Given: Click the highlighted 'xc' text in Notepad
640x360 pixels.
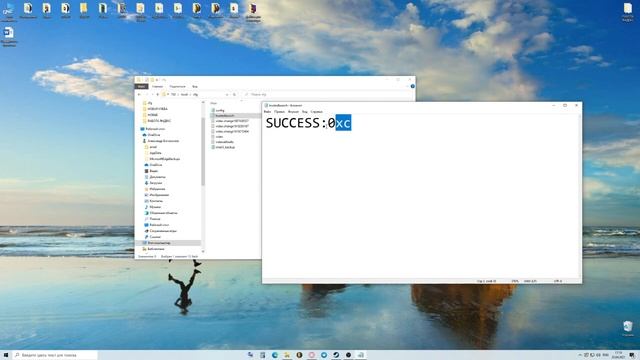Looking at the screenshot, I should (343, 123).
